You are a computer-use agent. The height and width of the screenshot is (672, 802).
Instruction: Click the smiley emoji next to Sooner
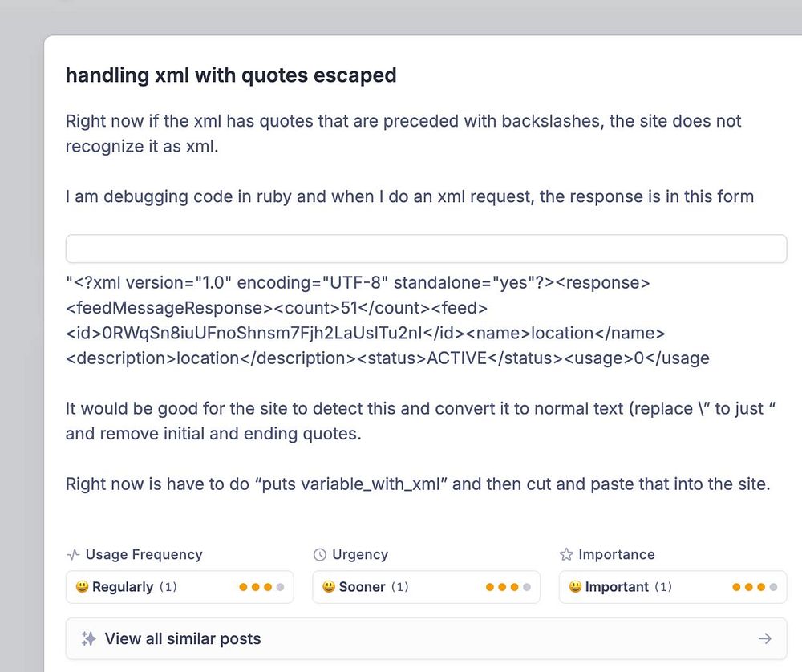[329, 587]
